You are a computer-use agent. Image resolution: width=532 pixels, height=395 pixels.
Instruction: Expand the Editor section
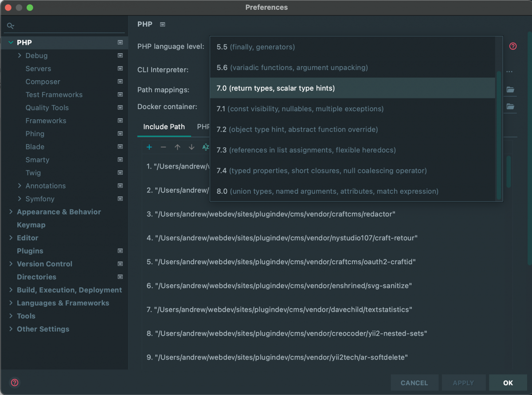[x=11, y=238]
